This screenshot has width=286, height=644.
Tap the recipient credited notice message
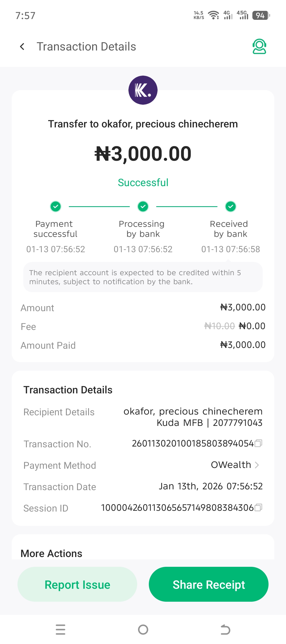point(143,277)
